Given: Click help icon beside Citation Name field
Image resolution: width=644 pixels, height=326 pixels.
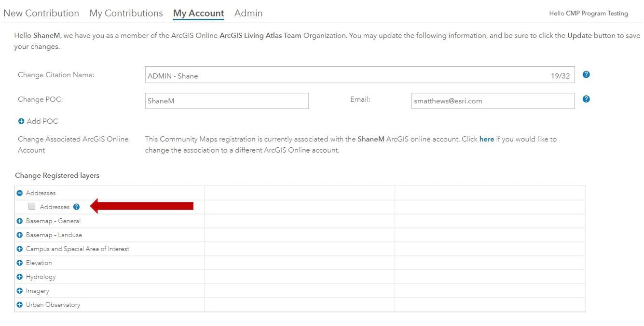Looking at the screenshot, I should 586,74.
